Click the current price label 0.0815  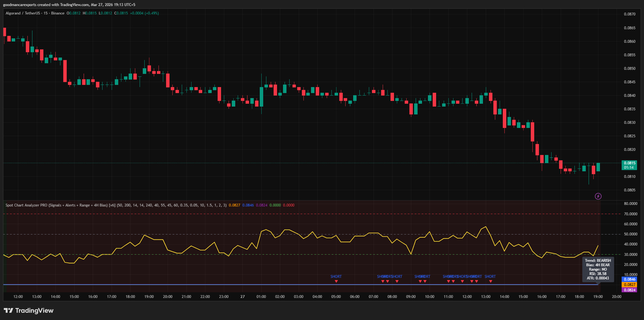pos(629,163)
